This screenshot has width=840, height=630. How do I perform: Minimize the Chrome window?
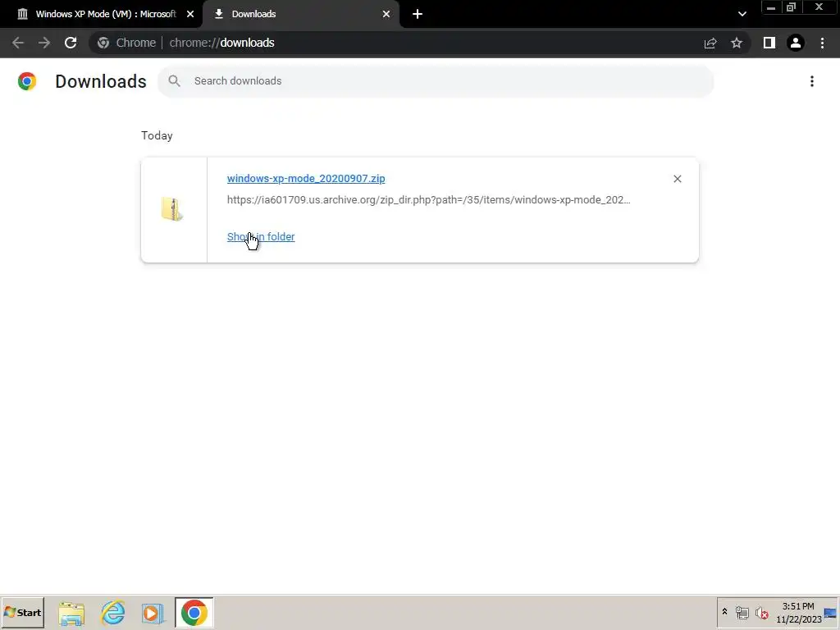pyautogui.click(x=771, y=7)
